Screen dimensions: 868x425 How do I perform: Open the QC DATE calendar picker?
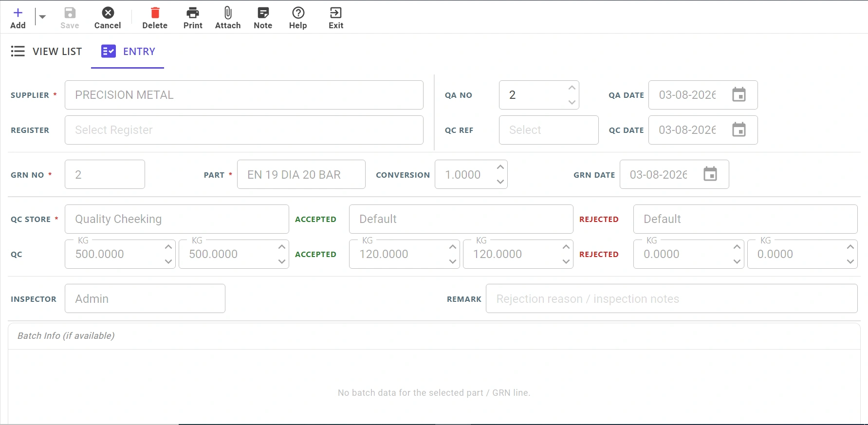(x=739, y=129)
